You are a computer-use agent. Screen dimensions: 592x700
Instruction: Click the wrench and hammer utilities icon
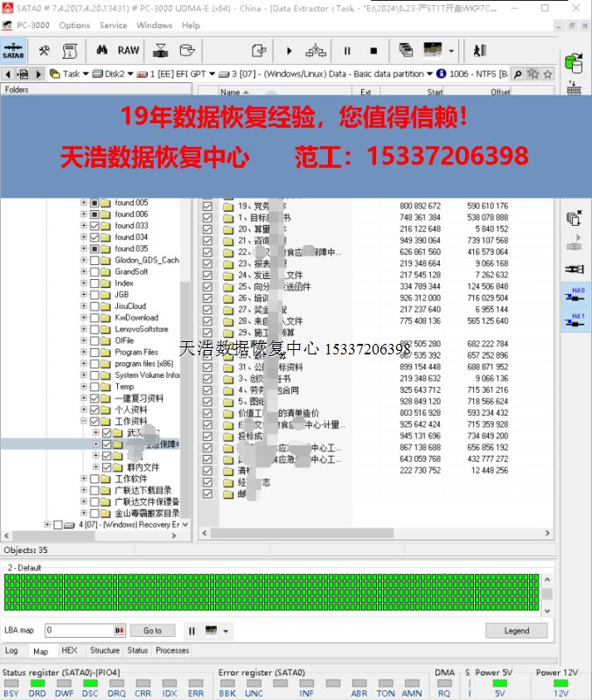tap(44, 51)
